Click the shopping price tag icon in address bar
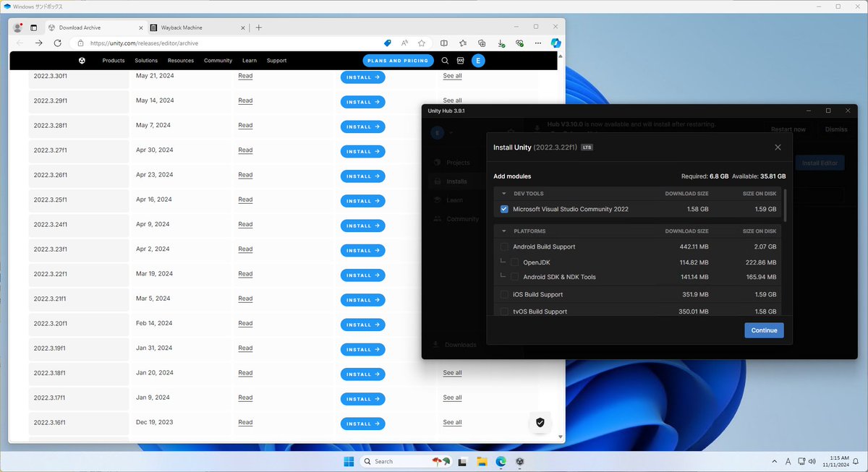 [388, 43]
